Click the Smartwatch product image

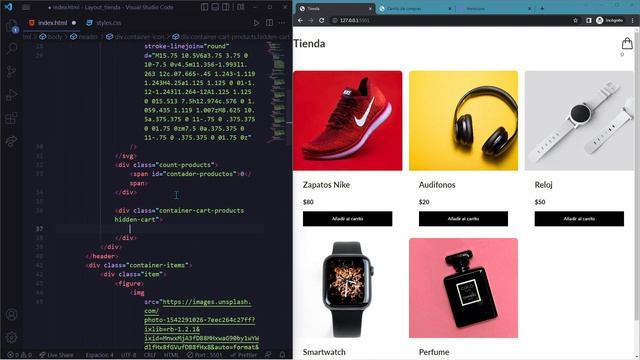(x=347, y=288)
